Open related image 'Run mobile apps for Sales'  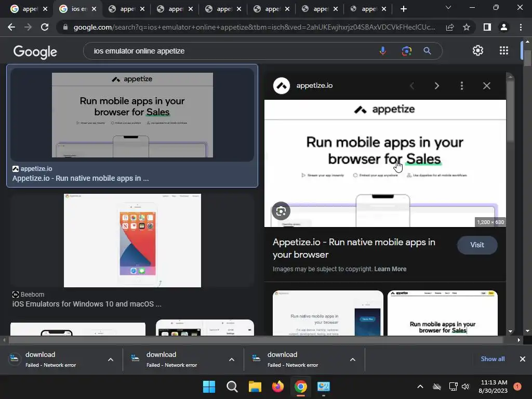[x=443, y=313]
